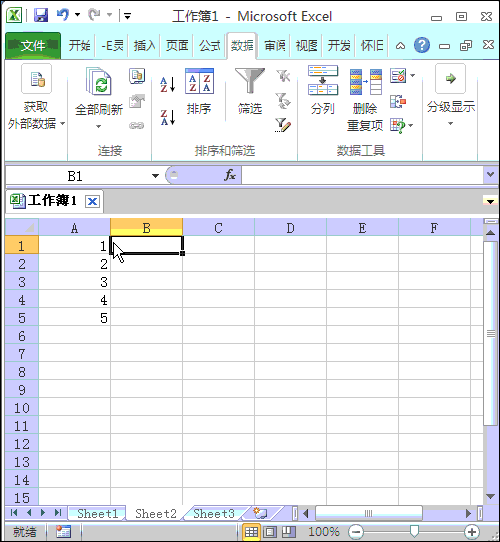The height and width of the screenshot is (542, 500).
Task: Click the zoom slider handle
Action: tap(414, 531)
